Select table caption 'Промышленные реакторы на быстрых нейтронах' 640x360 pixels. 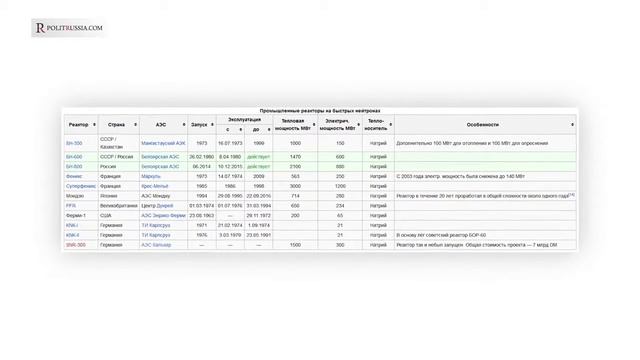pyautogui.click(x=320, y=111)
